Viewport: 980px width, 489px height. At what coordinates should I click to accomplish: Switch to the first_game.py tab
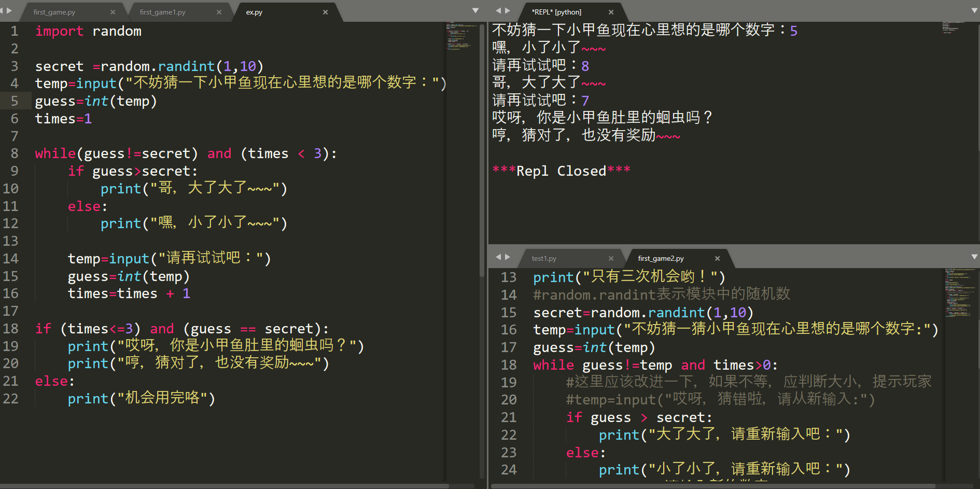click(x=54, y=12)
